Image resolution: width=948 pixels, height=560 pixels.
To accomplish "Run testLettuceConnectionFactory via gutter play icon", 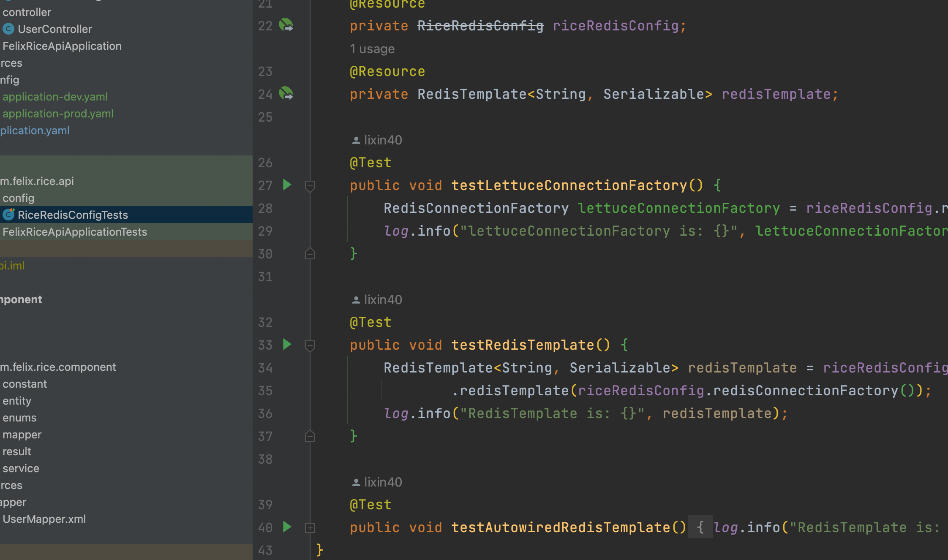I will pos(287,185).
